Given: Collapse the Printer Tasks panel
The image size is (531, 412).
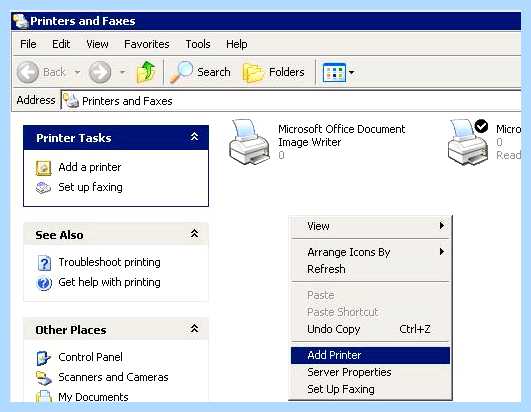Looking at the screenshot, I should click(x=194, y=137).
